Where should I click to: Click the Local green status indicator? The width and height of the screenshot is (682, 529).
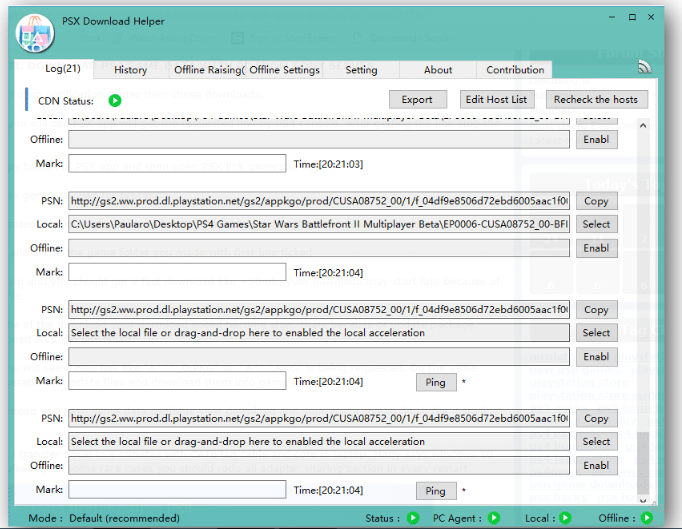pos(565,518)
